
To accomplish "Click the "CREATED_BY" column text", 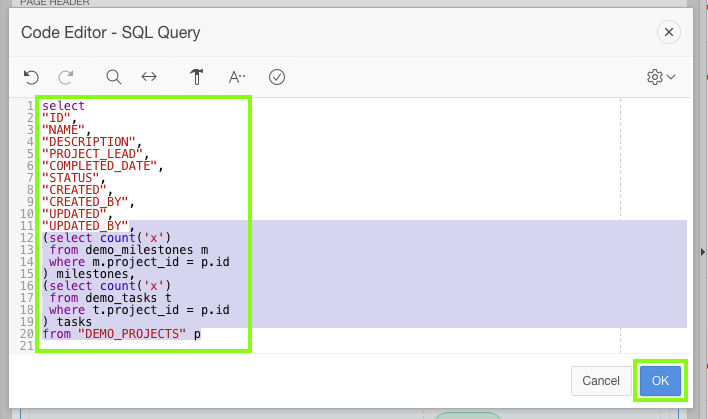I will [x=85, y=202].
